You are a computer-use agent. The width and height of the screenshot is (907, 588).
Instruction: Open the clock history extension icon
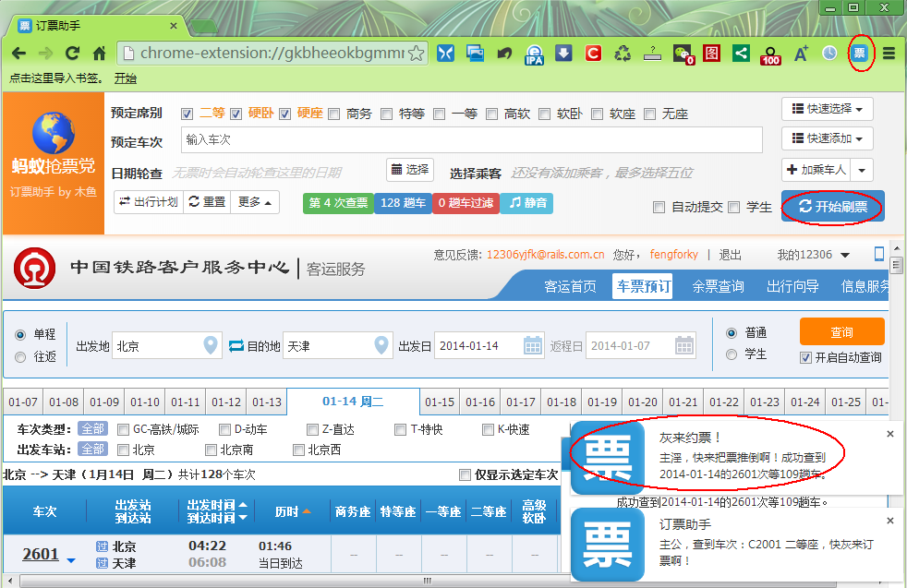(x=829, y=54)
